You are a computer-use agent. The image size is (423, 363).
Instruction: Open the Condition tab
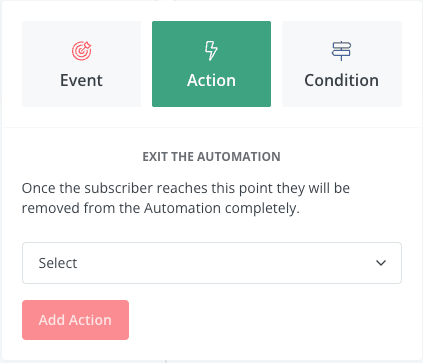(342, 64)
